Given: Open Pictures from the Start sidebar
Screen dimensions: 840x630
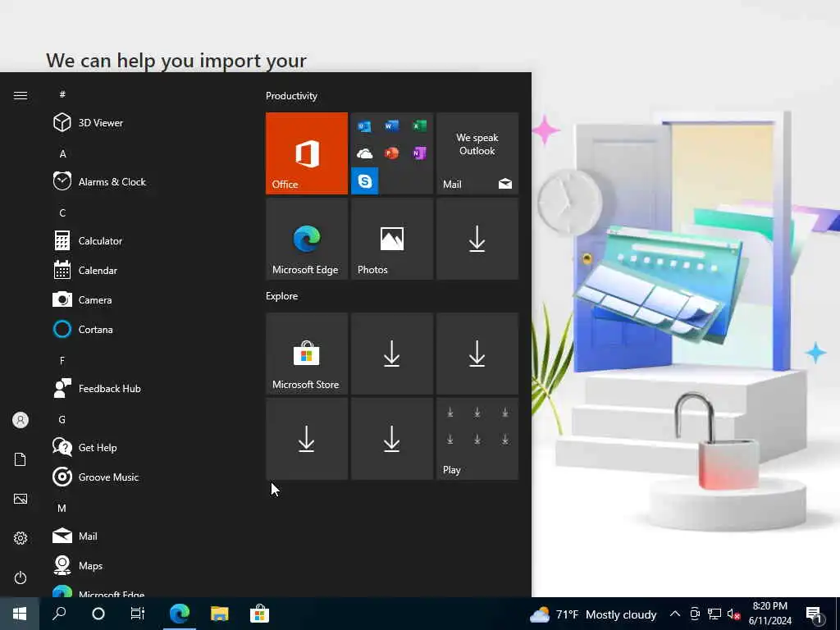Looking at the screenshot, I should 21,499.
